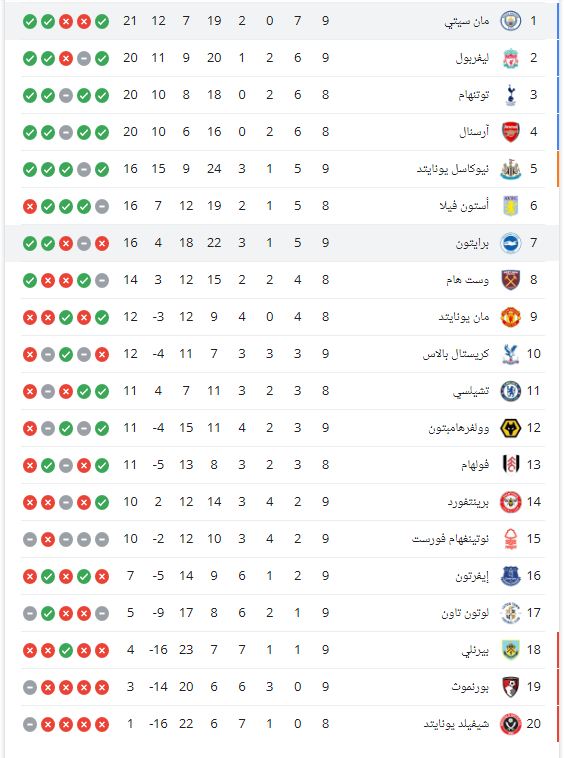Select the Manchester United crest
The image size is (564, 758).
click(510, 317)
